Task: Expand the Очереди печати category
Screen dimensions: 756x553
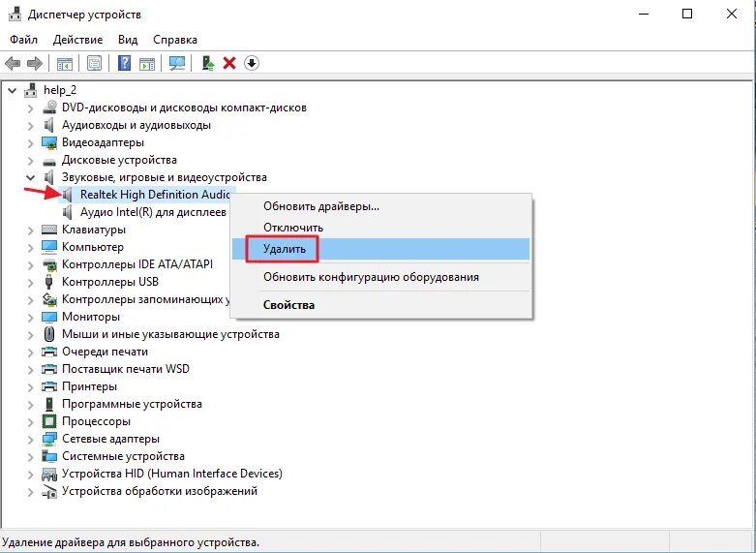Action: pos(30,353)
